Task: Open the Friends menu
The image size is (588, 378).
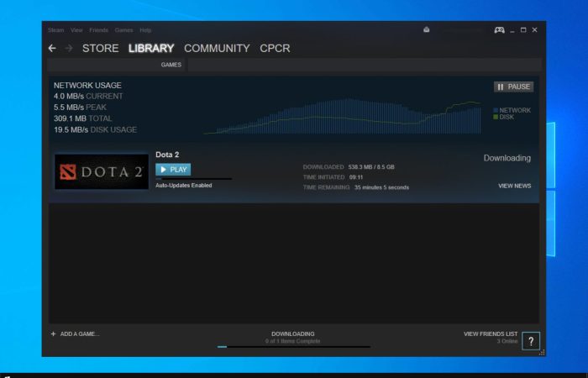Action: [x=98, y=30]
